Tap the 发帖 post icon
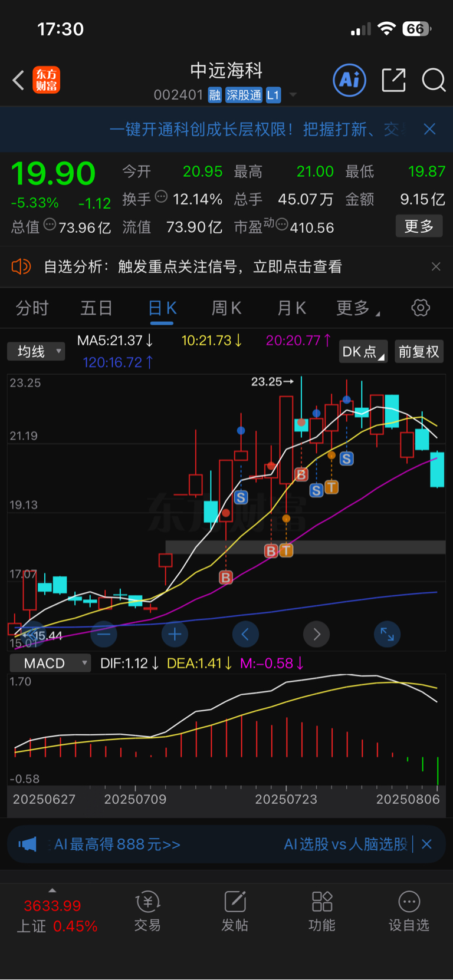Viewport: 453px width, 980px height. tap(235, 911)
